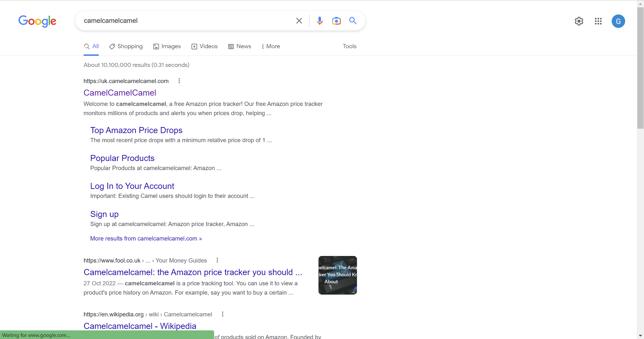This screenshot has height=339, width=644.
Task: Open options menu for Wikipedia result
Action: 223,314
